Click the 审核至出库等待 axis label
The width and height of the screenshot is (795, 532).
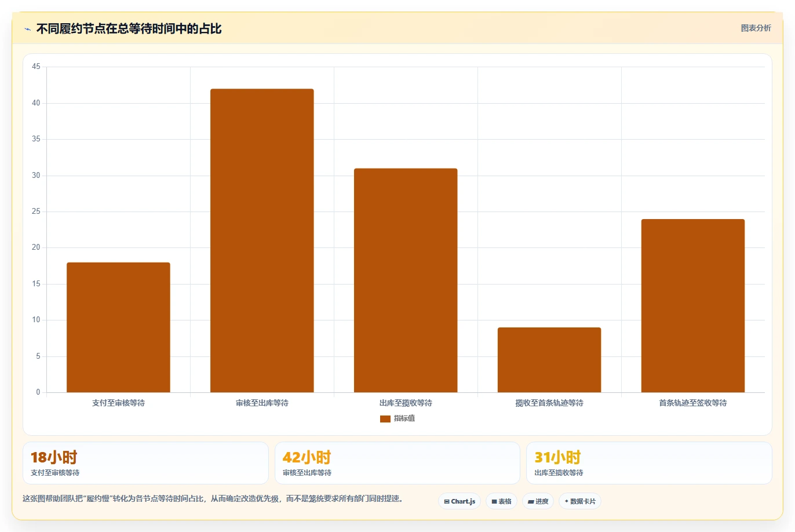pos(262,403)
